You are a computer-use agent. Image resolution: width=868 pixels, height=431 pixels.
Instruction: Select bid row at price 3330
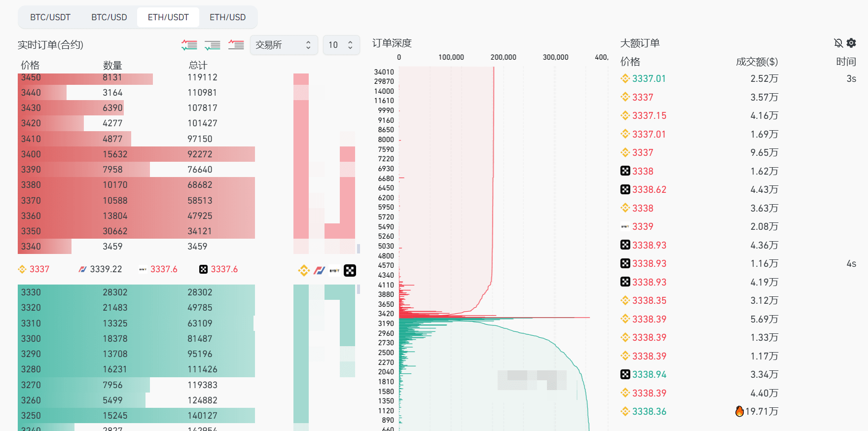pyautogui.click(x=136, y=292)
